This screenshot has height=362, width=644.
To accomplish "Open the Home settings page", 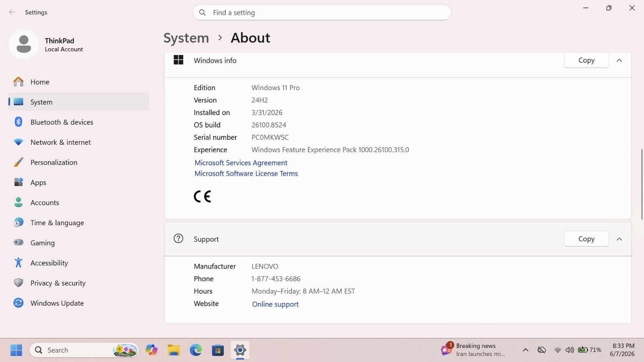I will (78, 82).
